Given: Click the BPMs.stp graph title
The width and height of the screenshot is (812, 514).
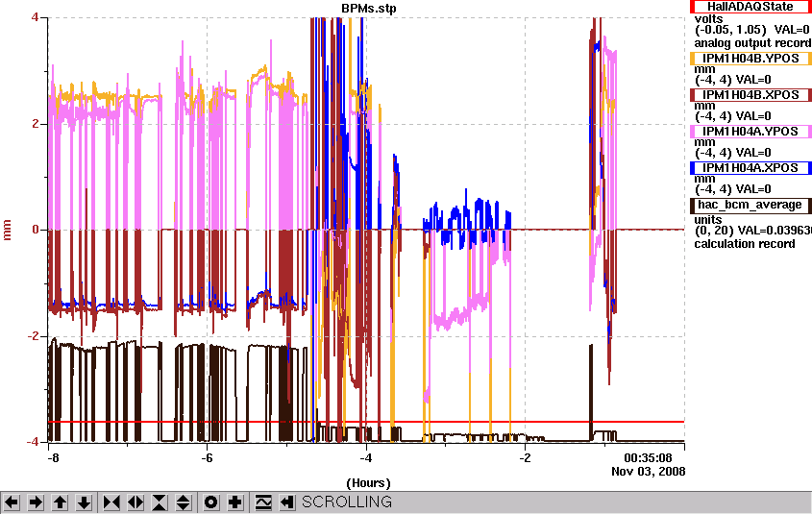Looking at the screenshot, I should pyautogui.click(x=369, y=9).
